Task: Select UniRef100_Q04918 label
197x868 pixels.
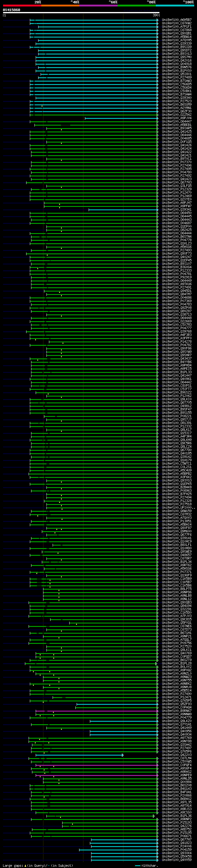Action: [177, 64]
